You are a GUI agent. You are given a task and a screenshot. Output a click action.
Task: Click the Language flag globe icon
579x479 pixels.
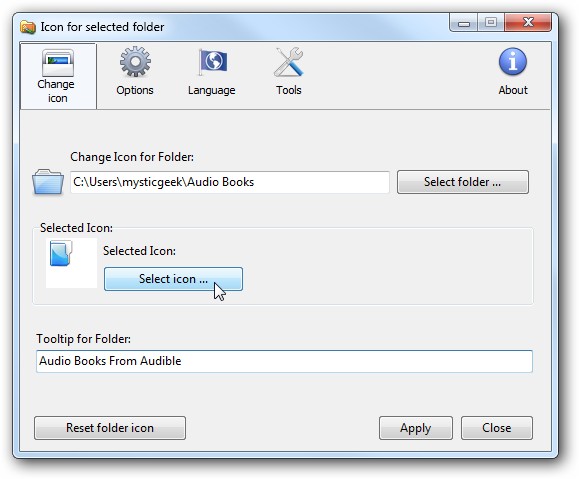click(x=213, y=62)
